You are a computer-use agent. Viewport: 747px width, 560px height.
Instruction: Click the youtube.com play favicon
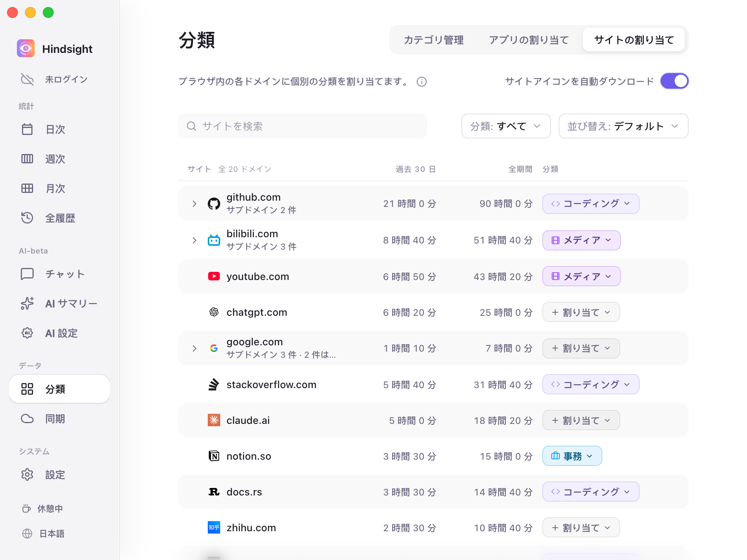click(x=214, y=276)
